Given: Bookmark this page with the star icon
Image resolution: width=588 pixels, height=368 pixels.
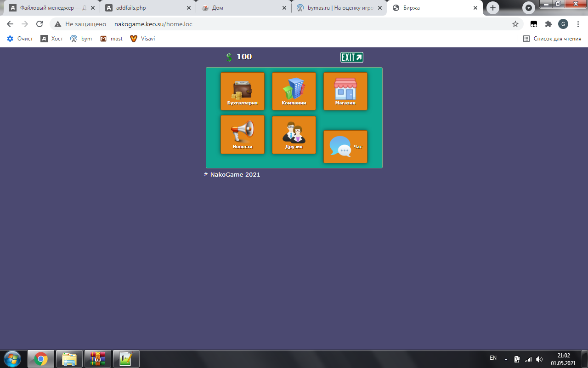Looking at the screenshot, I should click(515, 24).
